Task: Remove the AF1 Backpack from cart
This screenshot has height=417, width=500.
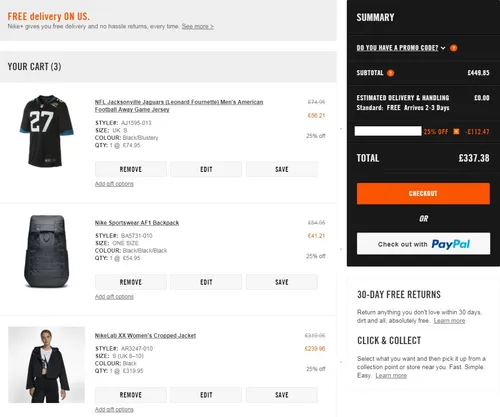Action: click(x=131, y=282)
